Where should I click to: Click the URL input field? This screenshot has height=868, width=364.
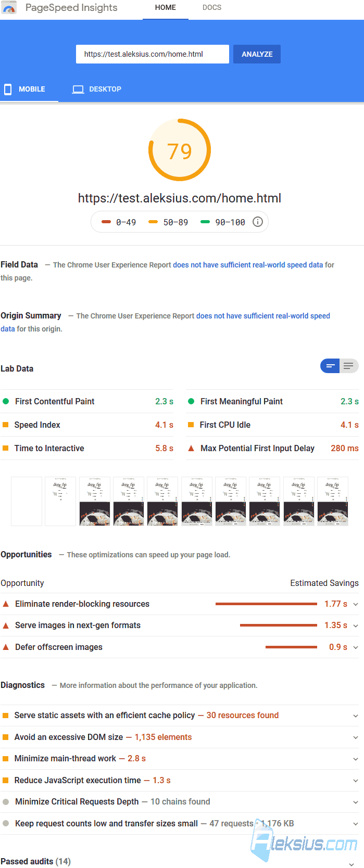[153, 54]
